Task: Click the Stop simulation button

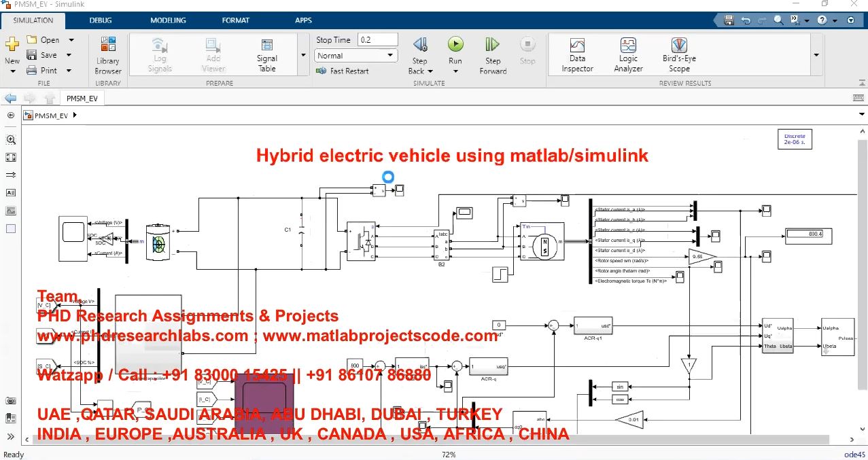Action: click(527, 52)
